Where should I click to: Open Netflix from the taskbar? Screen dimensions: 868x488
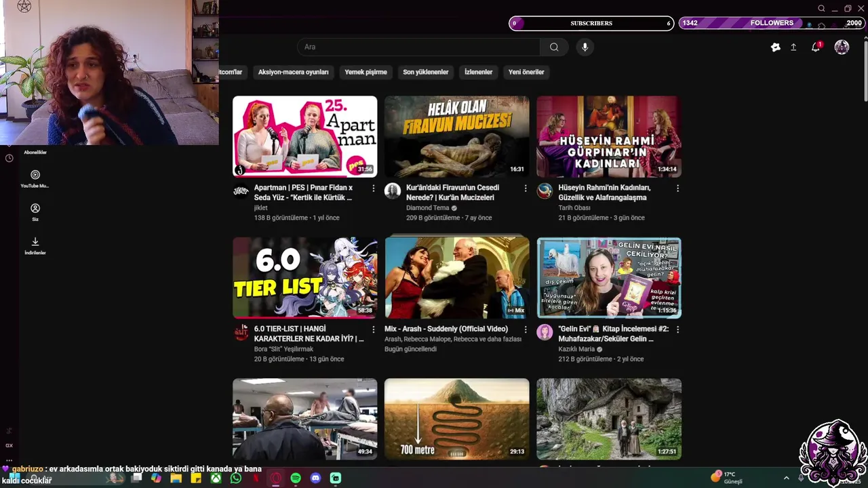(256, 478)
